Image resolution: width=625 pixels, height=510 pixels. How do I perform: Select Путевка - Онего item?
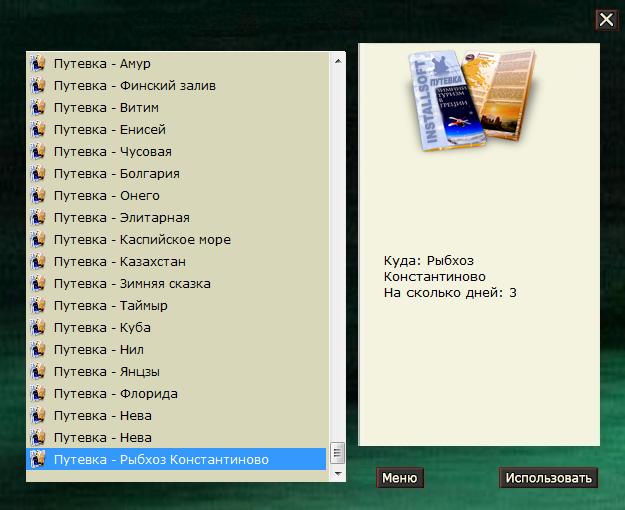[176, 195]
